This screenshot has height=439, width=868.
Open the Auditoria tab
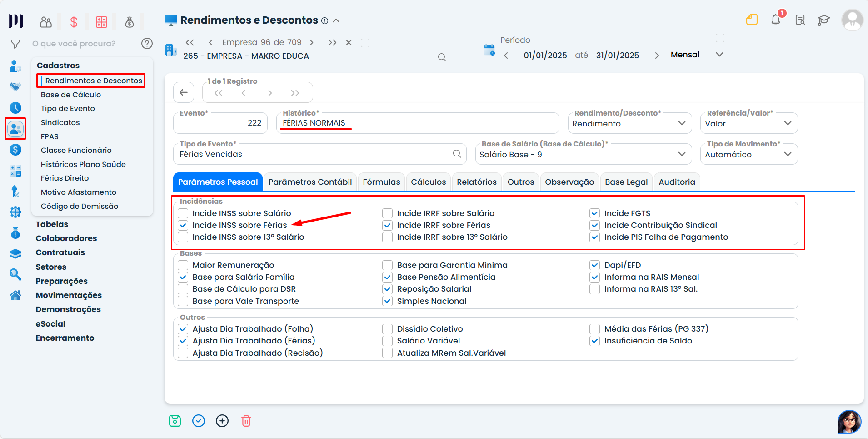tap(677, 182)
